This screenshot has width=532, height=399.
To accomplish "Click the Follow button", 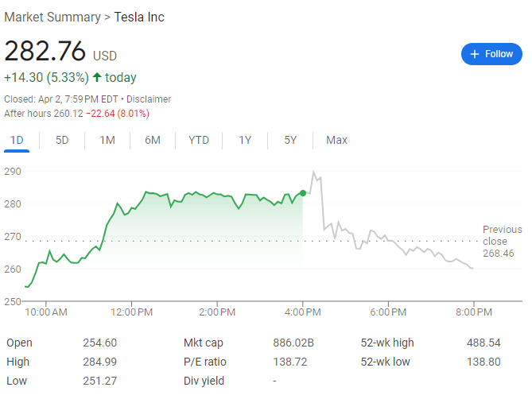I will (491, 54).
